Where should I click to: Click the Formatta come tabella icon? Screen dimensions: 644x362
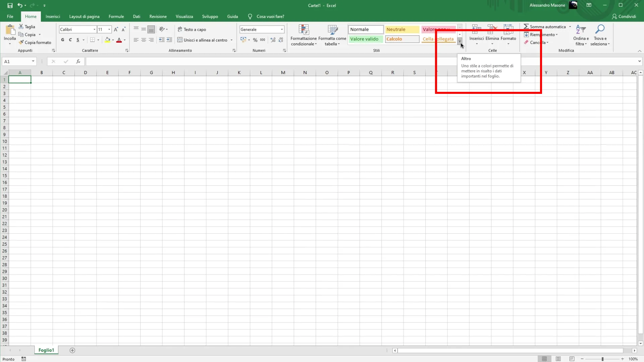tap(332, 30)
